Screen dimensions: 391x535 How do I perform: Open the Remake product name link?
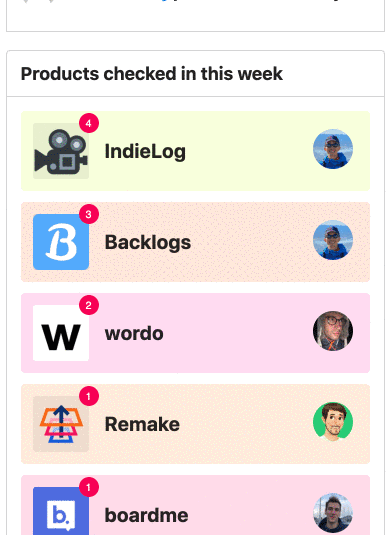pos(142,424)
